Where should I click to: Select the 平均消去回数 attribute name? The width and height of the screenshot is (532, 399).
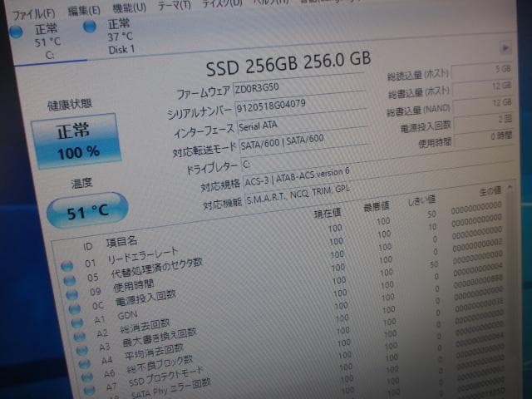154,351
